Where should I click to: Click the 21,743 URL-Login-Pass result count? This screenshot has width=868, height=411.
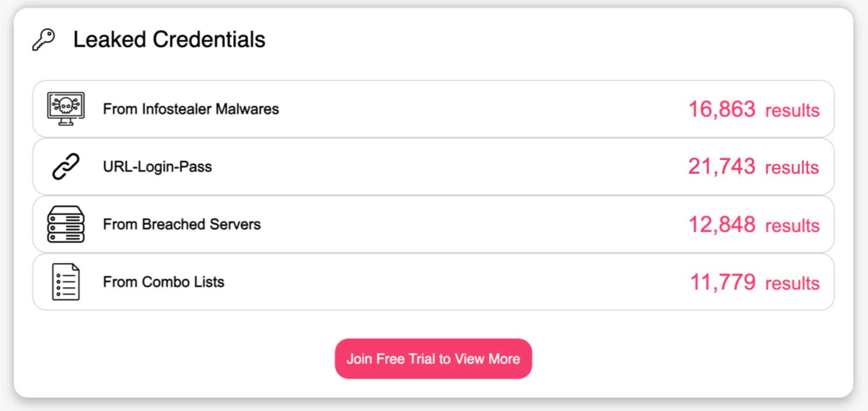(x=721, y=166)
